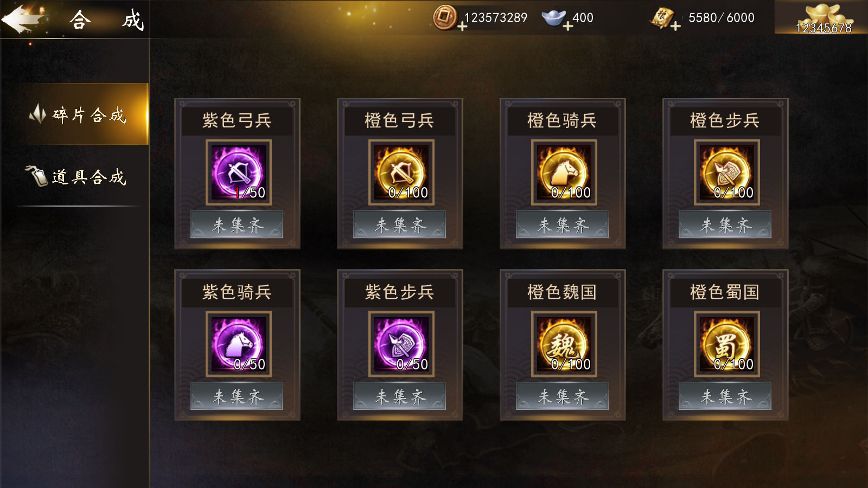Add scroll stamina with the plus icon
The width and height of the screenshot is (868, 488).
[x=675, y=26]
